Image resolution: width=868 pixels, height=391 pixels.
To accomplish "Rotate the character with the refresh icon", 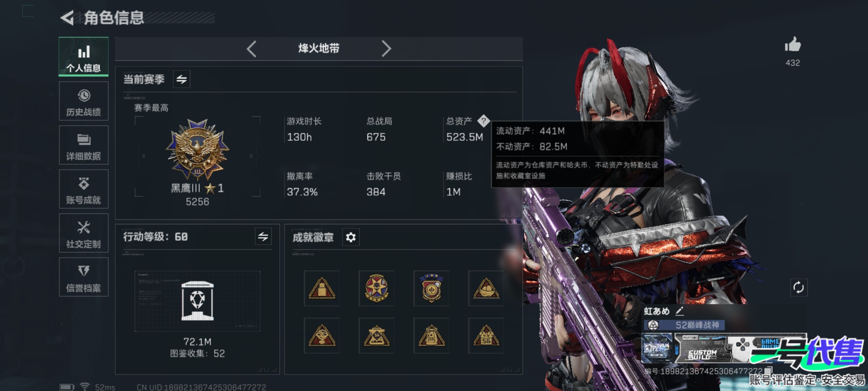I will point(799,288).
